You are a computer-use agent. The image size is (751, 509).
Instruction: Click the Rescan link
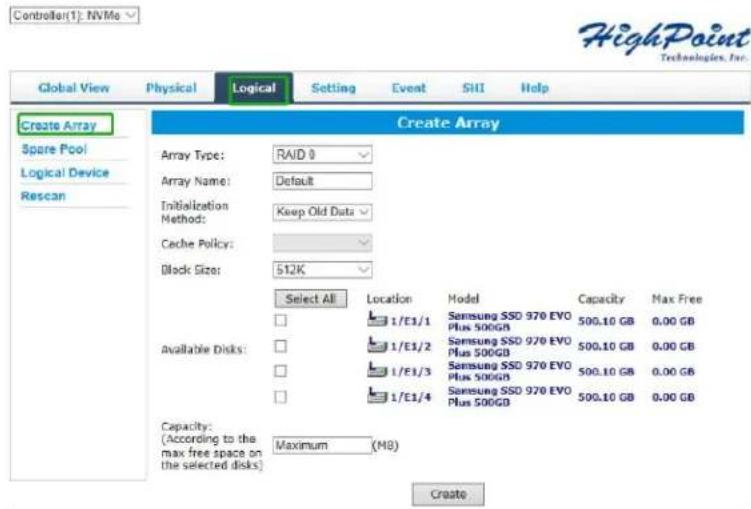point(43,196)
